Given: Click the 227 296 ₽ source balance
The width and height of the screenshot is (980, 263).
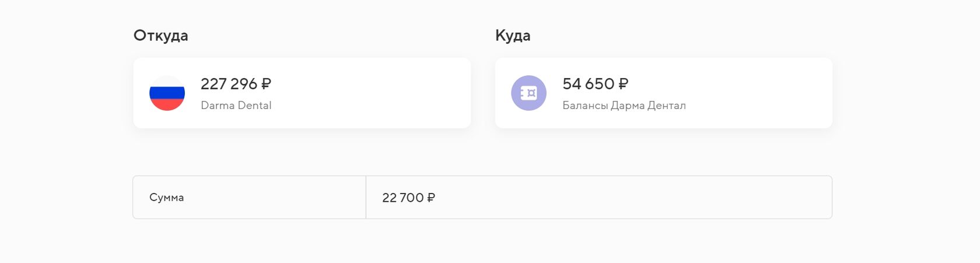Looking at the screenshot, I should pyautogui.click(x=236, y=84).
